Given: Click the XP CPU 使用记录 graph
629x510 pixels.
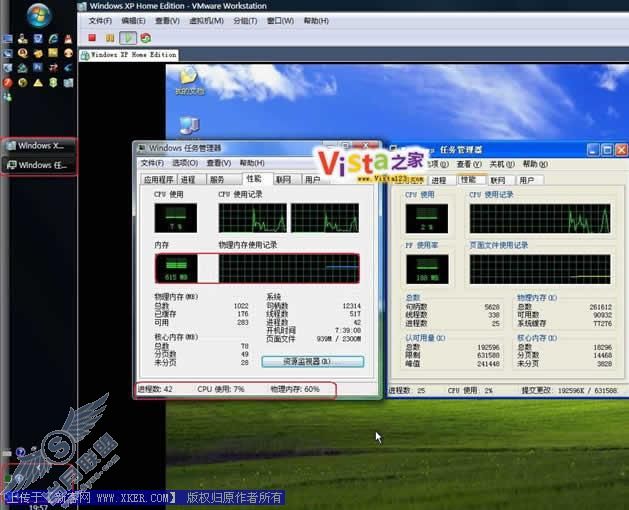Looking at the screenshot, I should (540, 219).
